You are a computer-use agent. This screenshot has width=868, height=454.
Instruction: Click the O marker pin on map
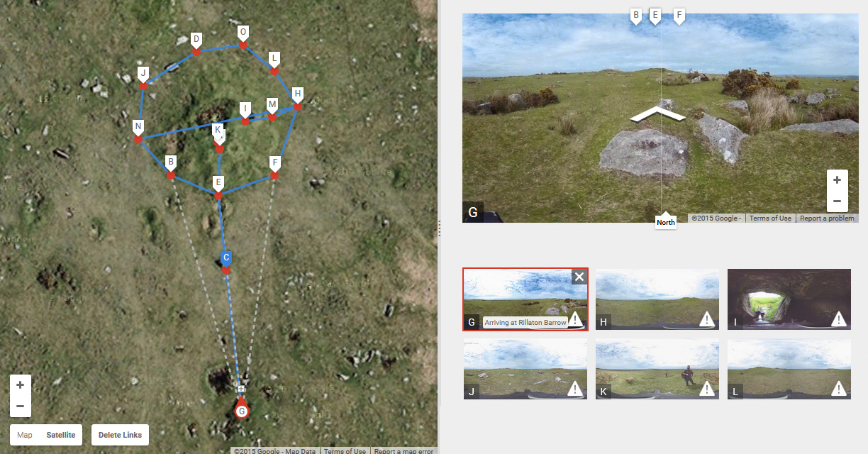click(x=243, y=34)
